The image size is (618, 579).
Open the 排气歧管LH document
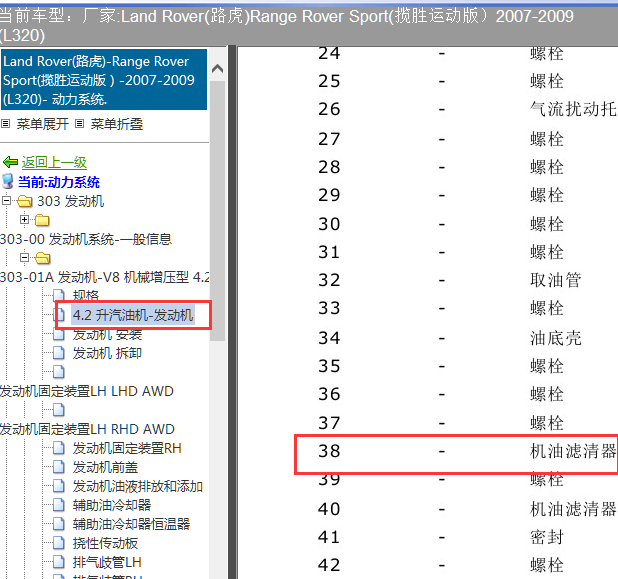107,562
